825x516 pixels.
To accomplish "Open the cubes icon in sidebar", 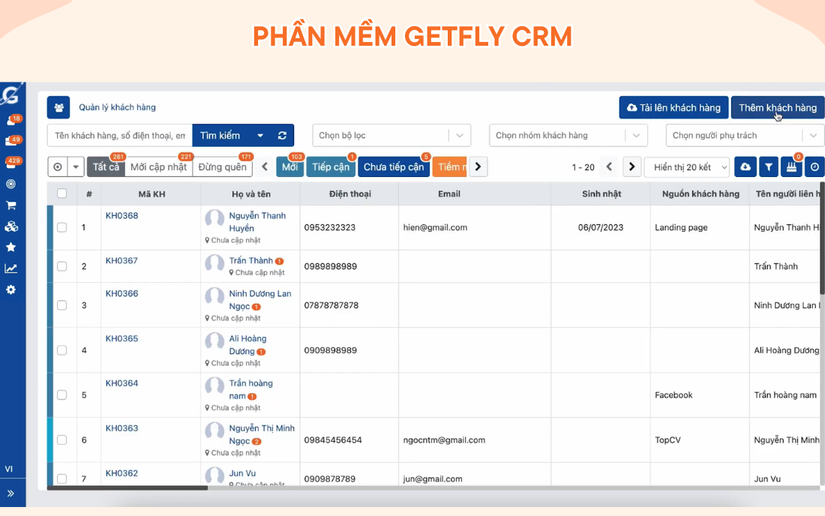I will click(x=11, y=226).
